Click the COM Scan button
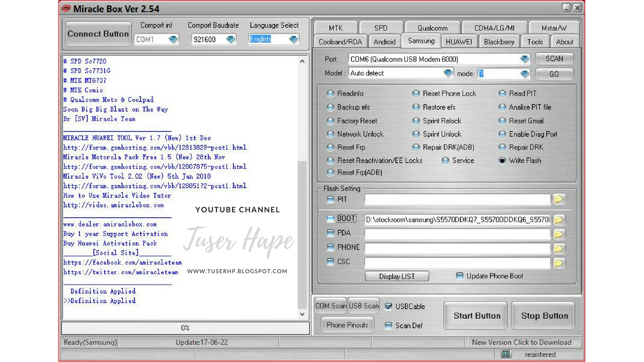 pos(331,306)
